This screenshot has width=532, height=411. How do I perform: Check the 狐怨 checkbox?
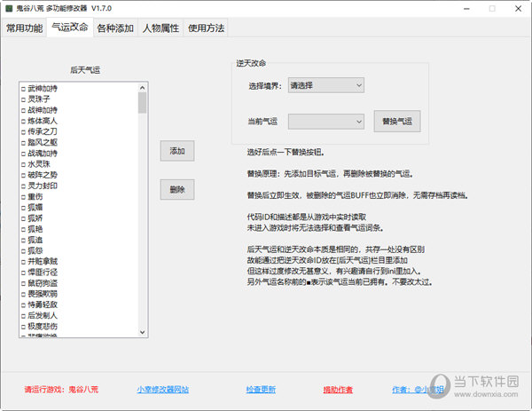[23, 251]
